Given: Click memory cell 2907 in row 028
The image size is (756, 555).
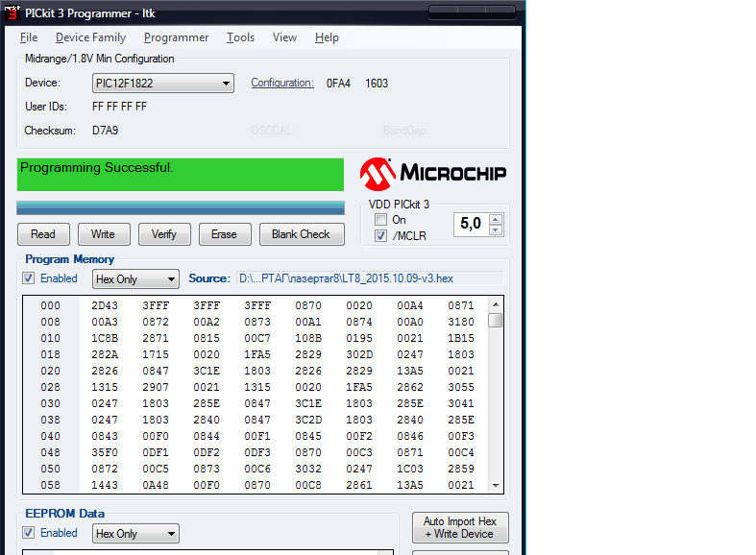Looking at the screenshot, I should tap(156, 387).
